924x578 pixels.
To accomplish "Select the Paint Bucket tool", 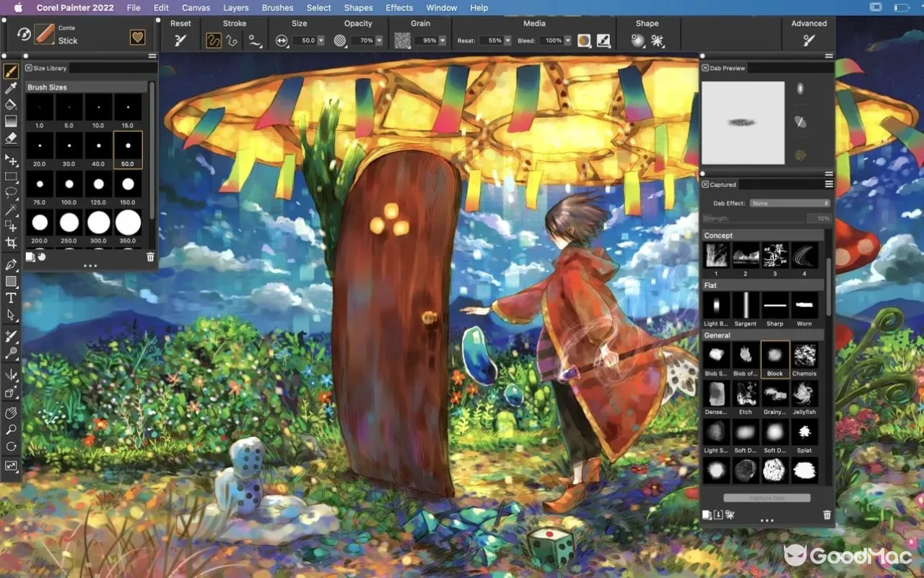I will pos(11,105).
